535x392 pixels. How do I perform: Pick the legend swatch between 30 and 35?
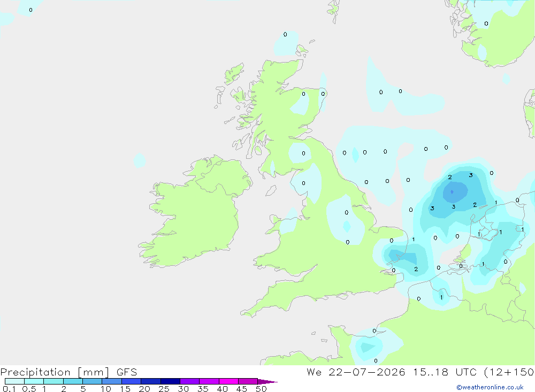point(189,381)
